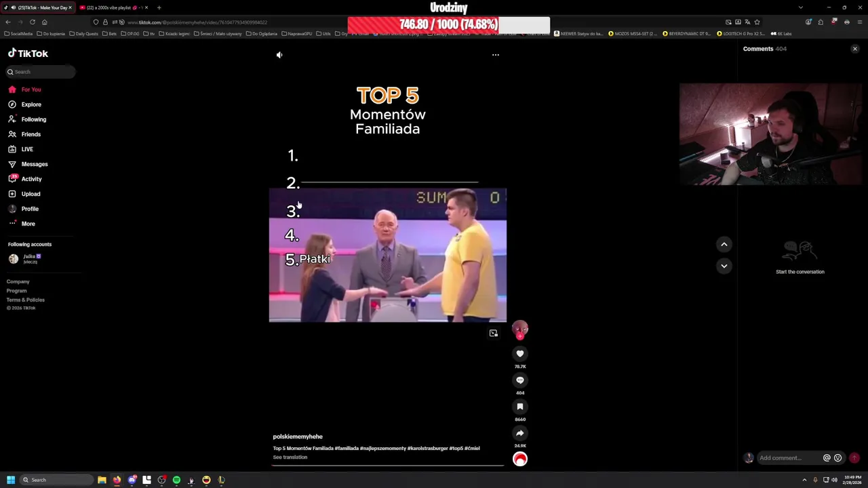Image resolution: width=868 pixels, height=488 pixels.
Task: Go to the previous video with up arrow
Action: click(724, 244)
